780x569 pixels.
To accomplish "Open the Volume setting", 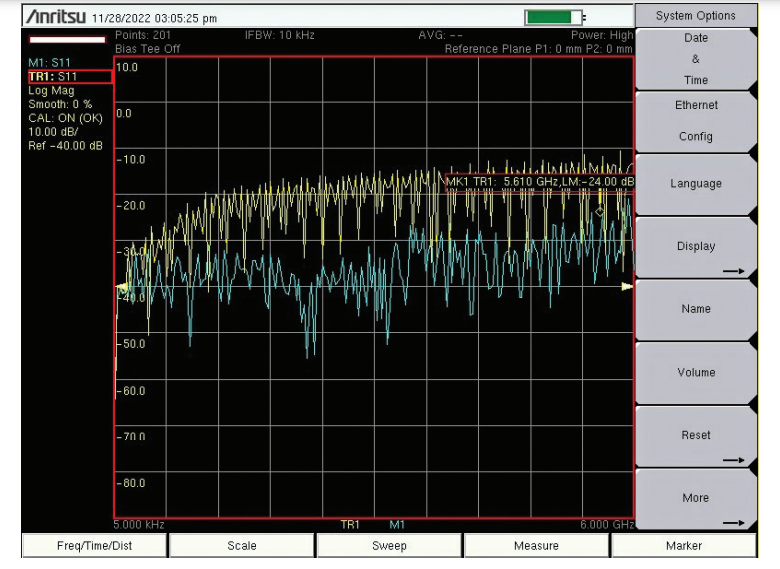I will (696, 372).
